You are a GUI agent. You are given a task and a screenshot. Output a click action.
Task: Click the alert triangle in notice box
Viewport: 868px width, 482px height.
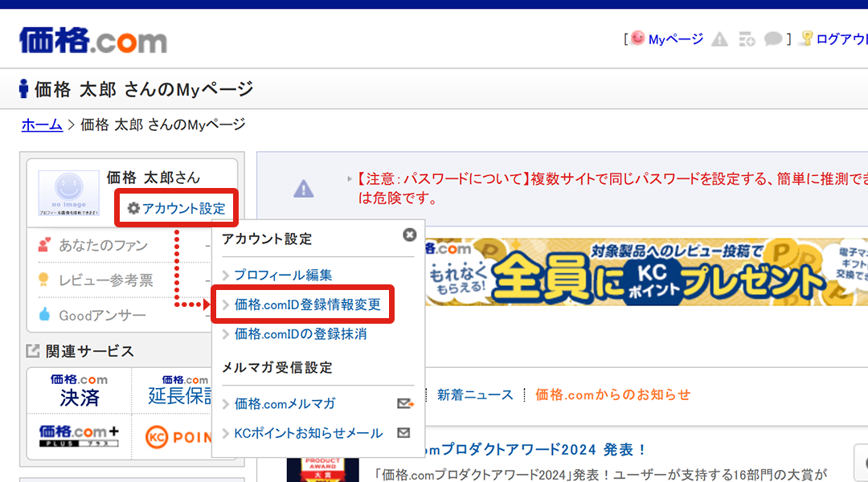coord(303,189)
